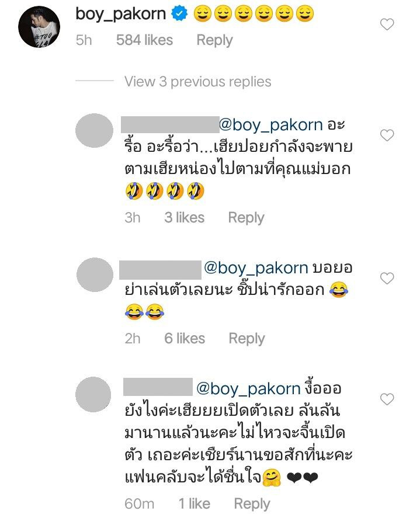Tap @boy_pakorn mention in third reply
Screen dimensions: 420x518
[248, 389]
